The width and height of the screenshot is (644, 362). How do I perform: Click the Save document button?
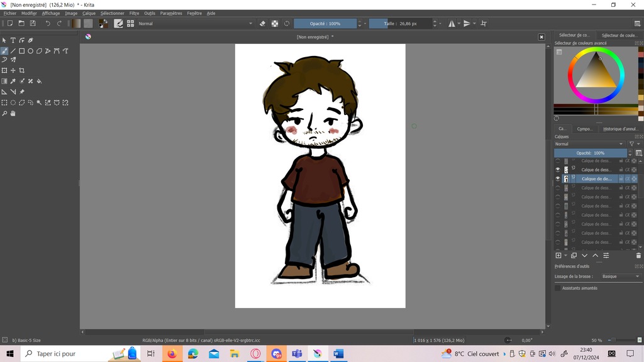[31, 23]
